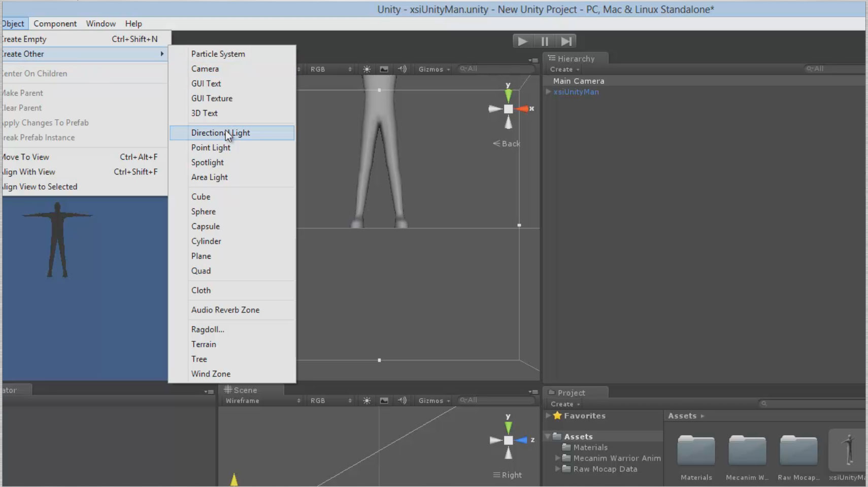Expand the Raw Mocap Data folder
The width and height of the screenshot is (868, 487).
pyautogui.click(x=557, y=469)
